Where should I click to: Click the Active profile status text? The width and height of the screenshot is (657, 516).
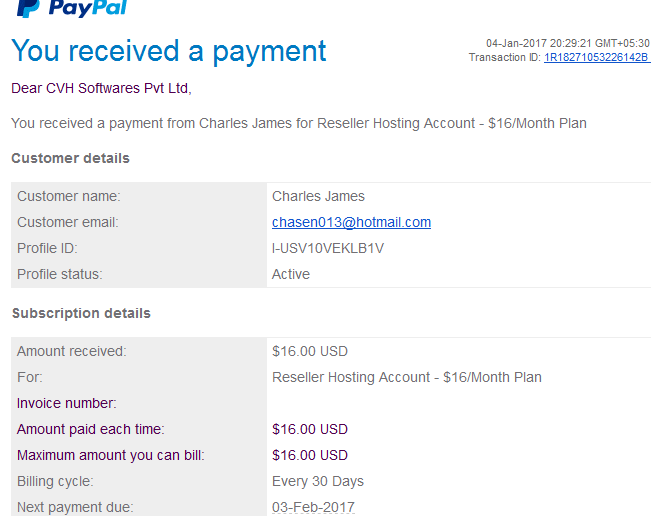[291, 274]
